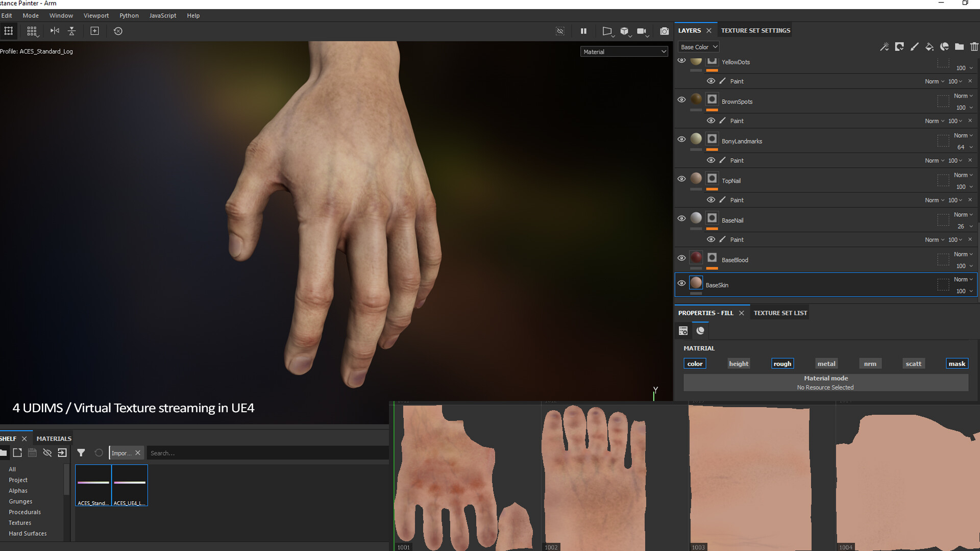Switch to the Texture Set Settings tab
Screen dimensions: 980x551
pyautogui.click(x=755, y=30)
